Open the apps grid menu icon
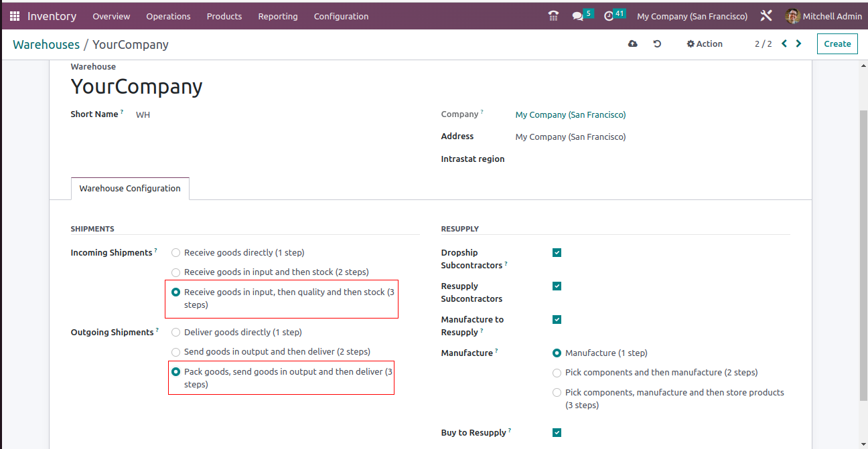This screenshot has width=868, height=449. pyautogui.click(x=15, y=16)
